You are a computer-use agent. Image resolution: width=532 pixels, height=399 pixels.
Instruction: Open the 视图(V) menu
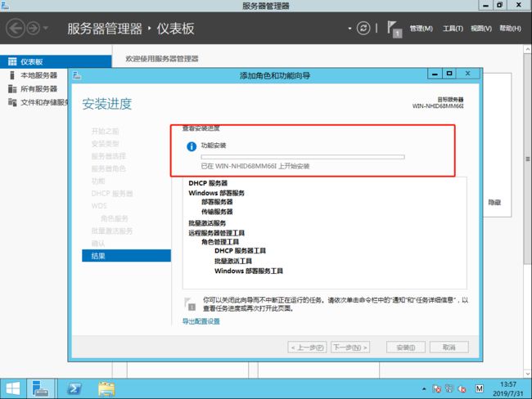481,29
